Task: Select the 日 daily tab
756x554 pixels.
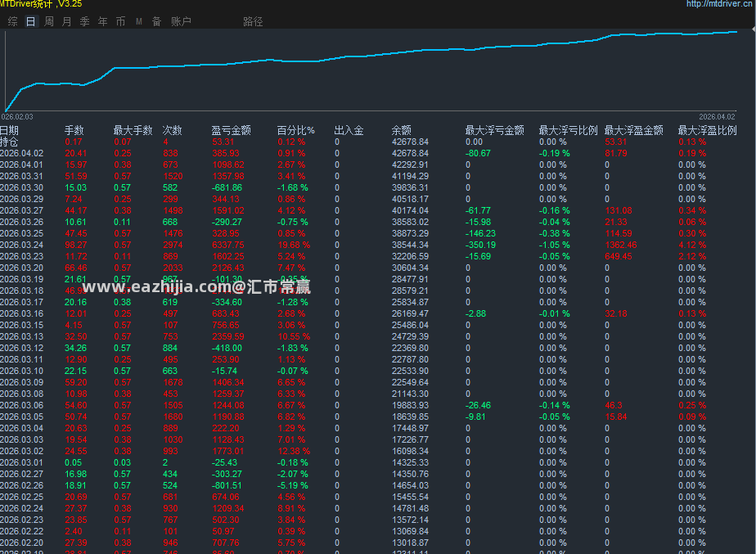Action: tap(31, 21)
